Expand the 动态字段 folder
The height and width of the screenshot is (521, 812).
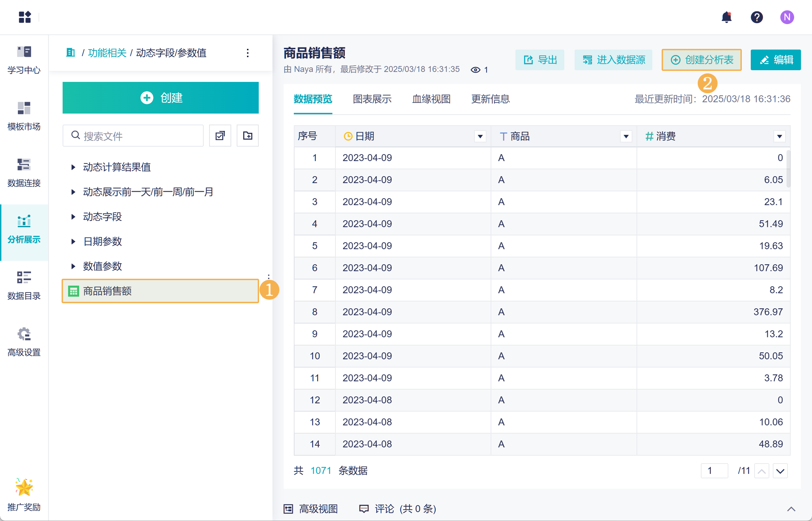coord(73,217)
